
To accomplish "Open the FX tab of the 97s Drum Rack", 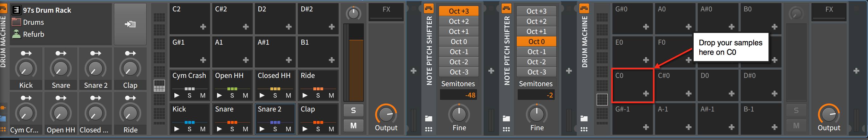I will click(x=386, y=10).
